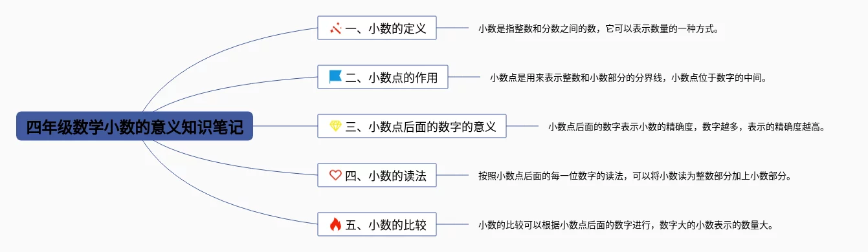
Task: Click the connector line after 五、小数的比较
Action: [x=452, y=224]
